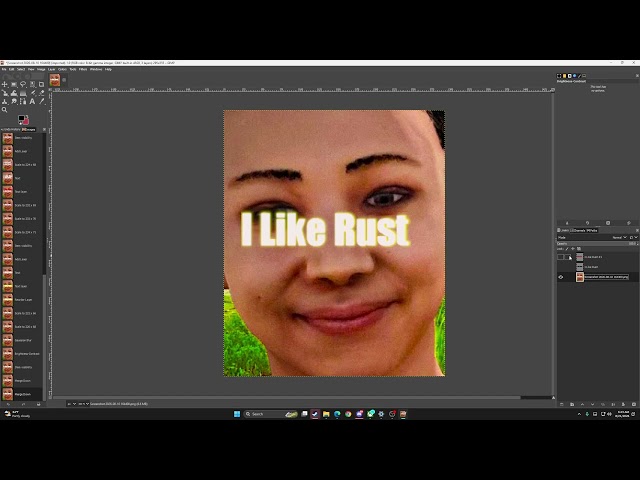Select the Rectangle Select tool
Screen dimensions: 640x480
14,84
